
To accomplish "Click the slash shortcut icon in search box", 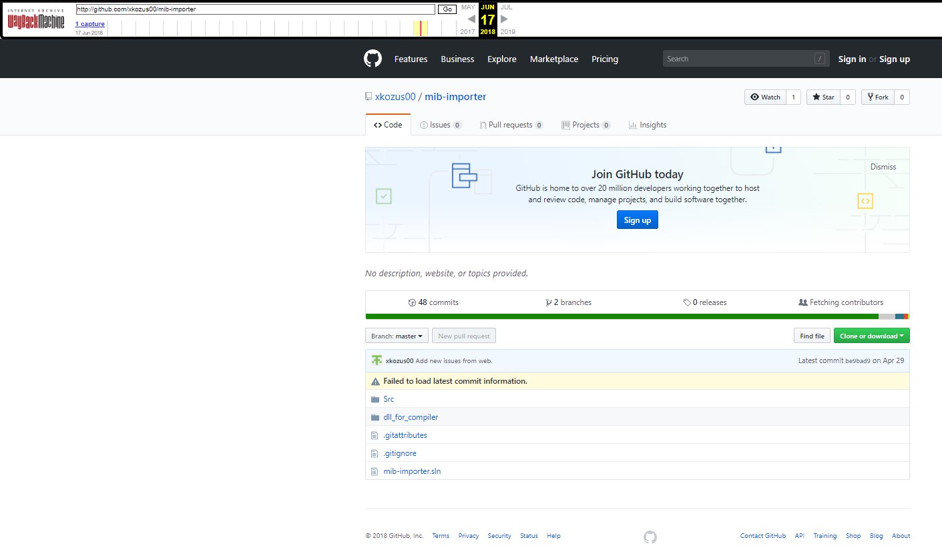I will (819, 59).
